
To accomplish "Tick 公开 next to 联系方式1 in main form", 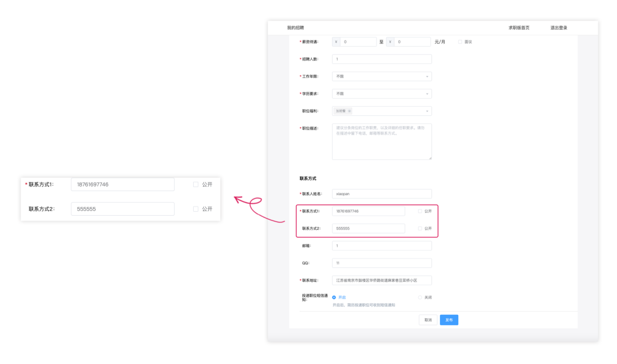I will (x=420, y=211).
